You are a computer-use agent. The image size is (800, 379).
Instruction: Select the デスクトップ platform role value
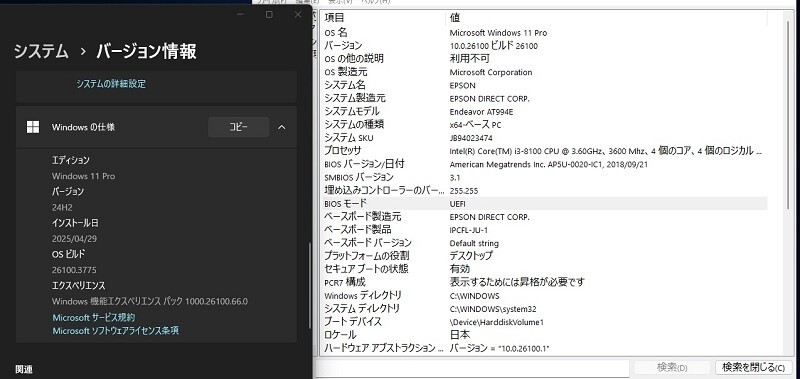[471, 256]
